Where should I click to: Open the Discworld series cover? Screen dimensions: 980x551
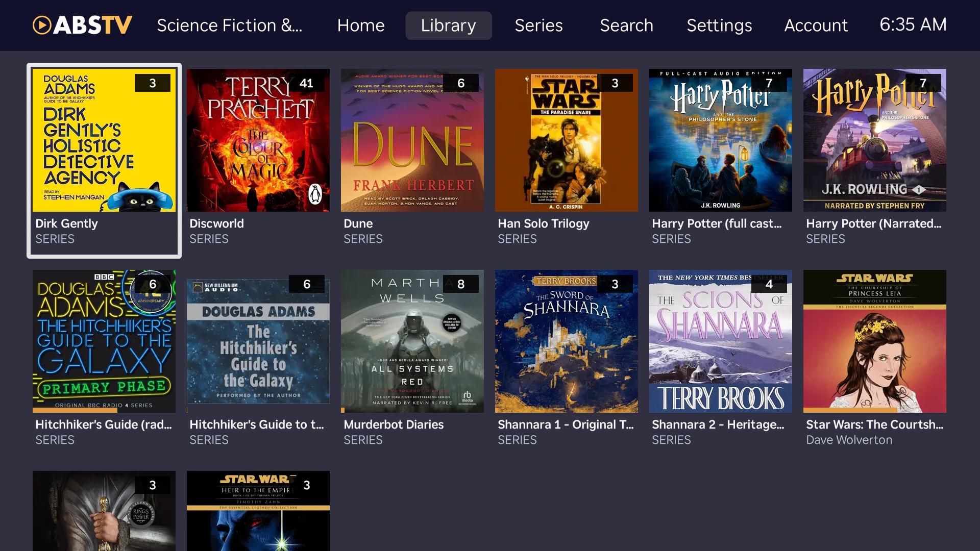pos(258,140)
